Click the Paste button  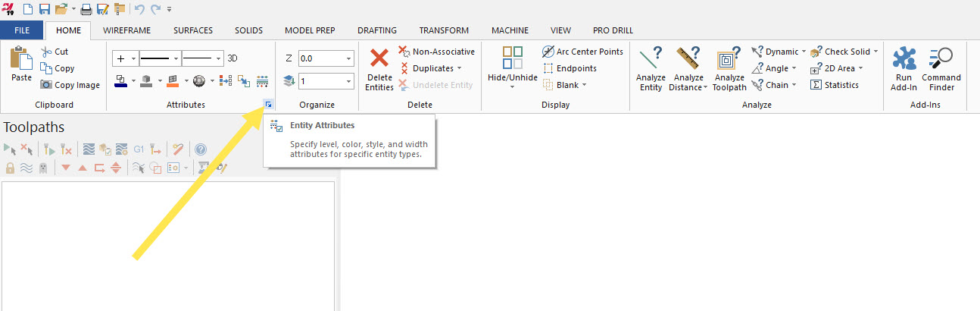[x=21, y=64]
